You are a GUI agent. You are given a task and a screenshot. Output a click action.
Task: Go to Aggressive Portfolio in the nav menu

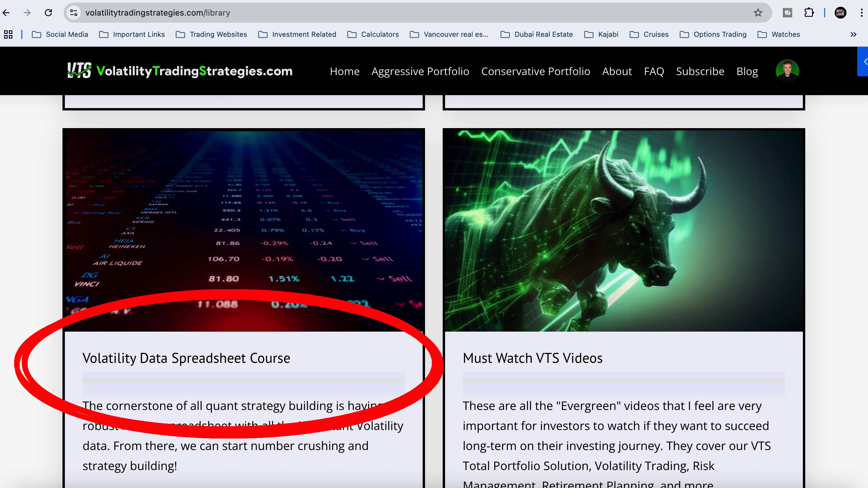[420, 71]
